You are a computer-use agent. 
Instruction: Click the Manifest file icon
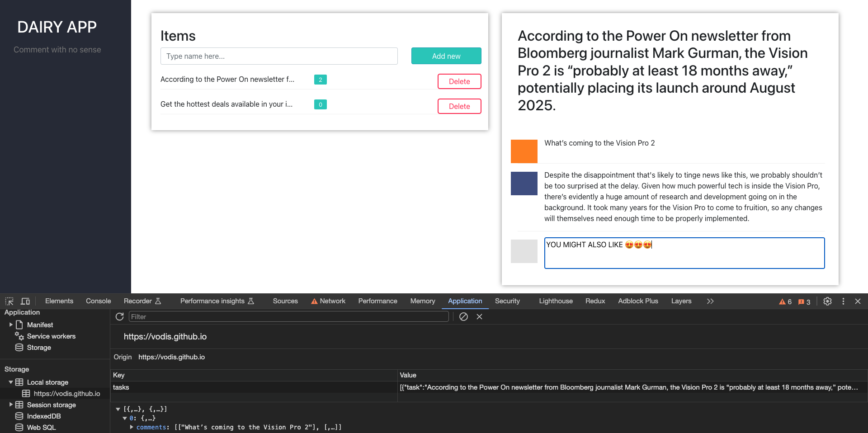(19, 325)
